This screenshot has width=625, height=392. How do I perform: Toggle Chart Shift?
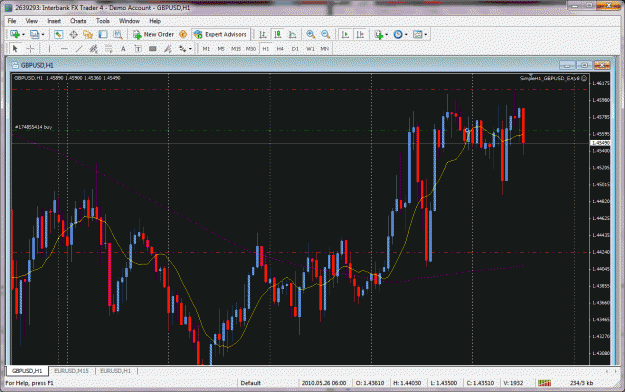click(360, 35)
